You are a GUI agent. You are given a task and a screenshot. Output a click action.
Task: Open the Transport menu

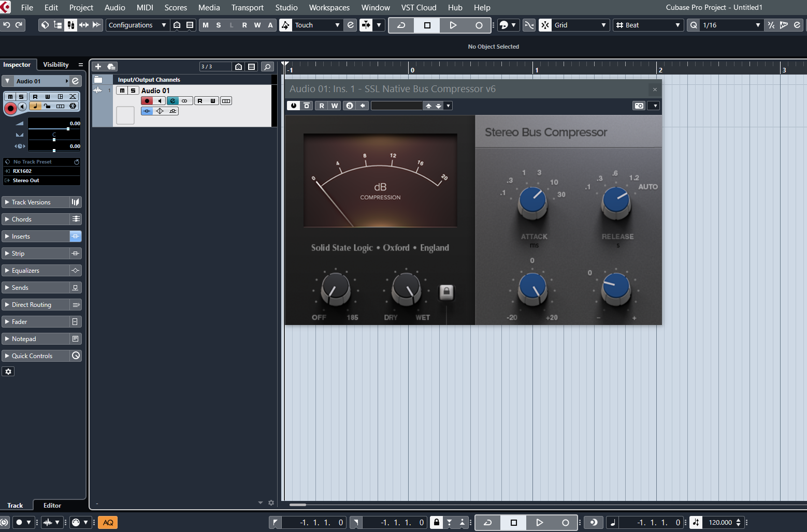click(x=247, y=7)
